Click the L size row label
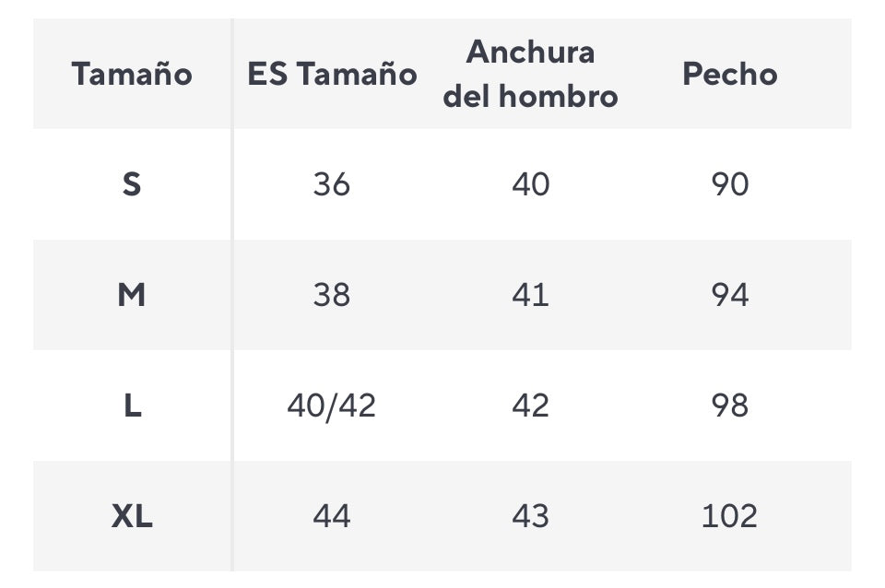The height and width of the screenshot is (588, 885). tap(132, 406)
